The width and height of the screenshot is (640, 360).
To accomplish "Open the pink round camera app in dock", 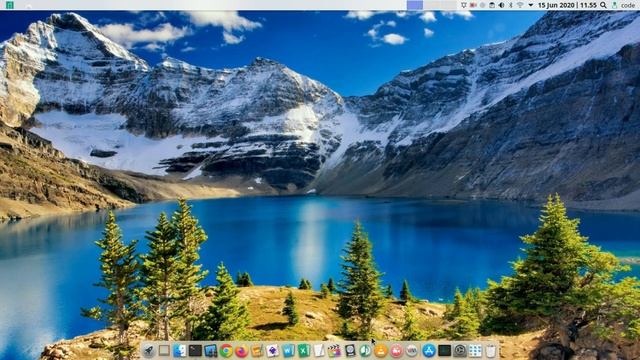I will pos(396,350).
